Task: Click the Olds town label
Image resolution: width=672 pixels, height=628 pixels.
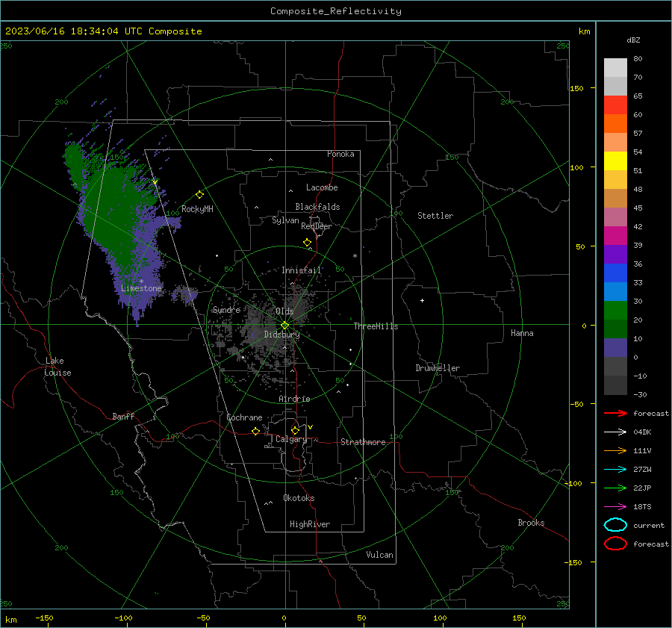Action: [x=284, y=311]
